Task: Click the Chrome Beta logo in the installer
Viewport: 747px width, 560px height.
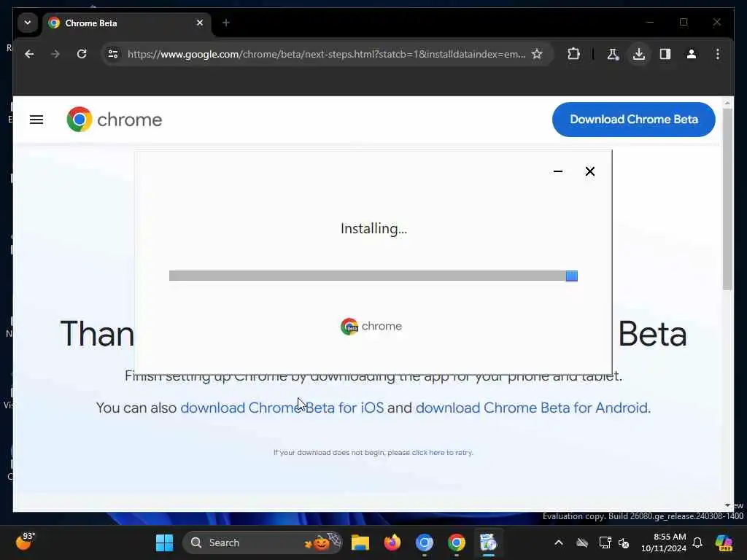Action: 371,326
